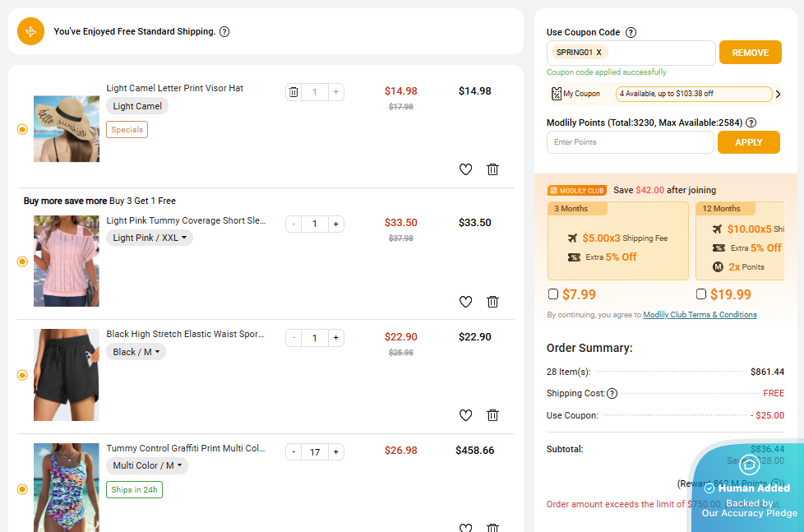Click heart icon for Black Sport shorts
804x532 pixels.
[465, 415]
